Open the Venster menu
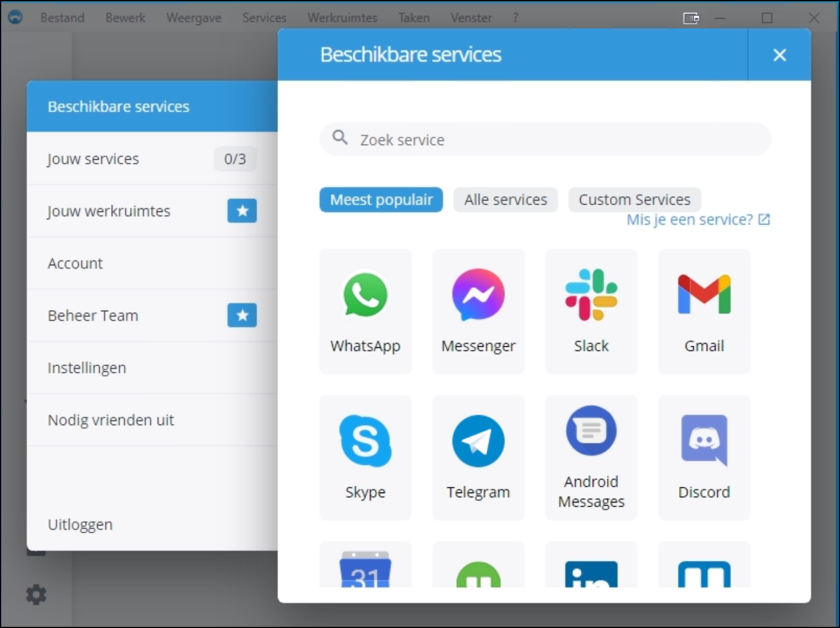The width and height of the screenshot is (840, 628). 471,18
